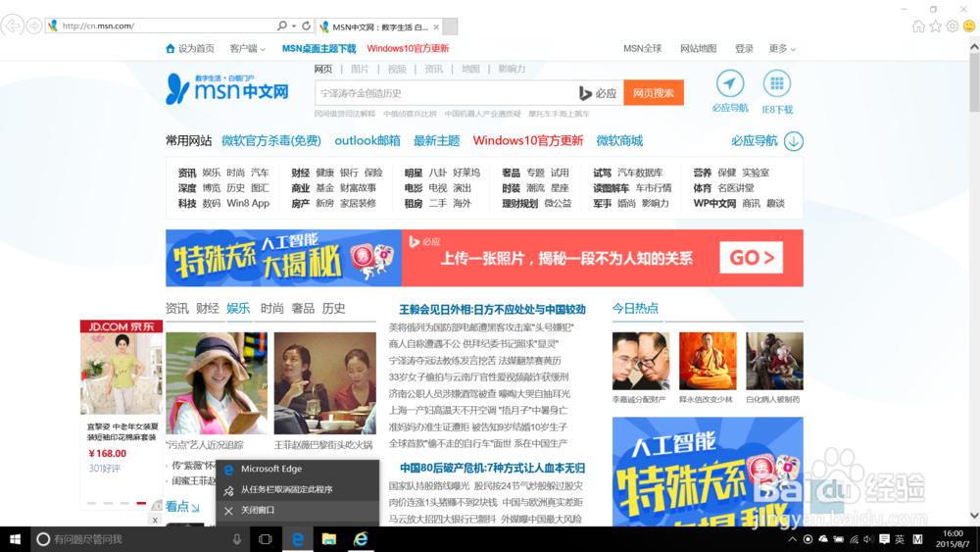The width and height of the screenshot is (980, 552).
Task: Close the MSN中文网 browser tab
Action: [436, 26]
